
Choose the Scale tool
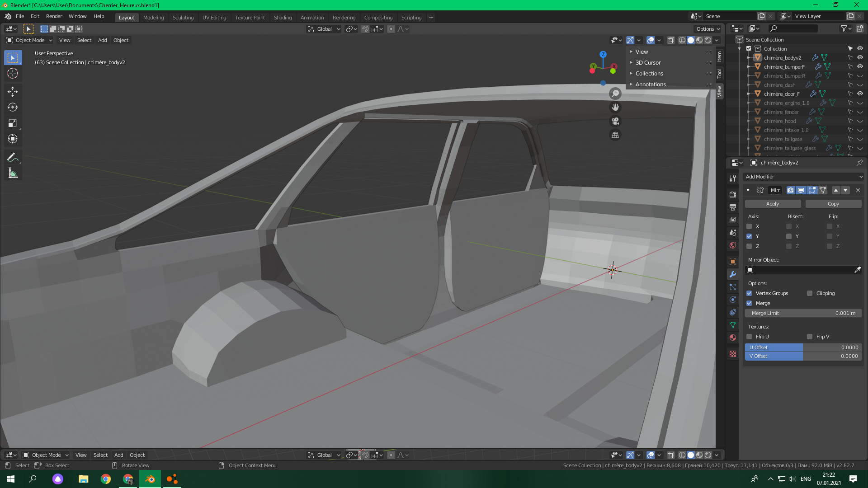(13, 123)
